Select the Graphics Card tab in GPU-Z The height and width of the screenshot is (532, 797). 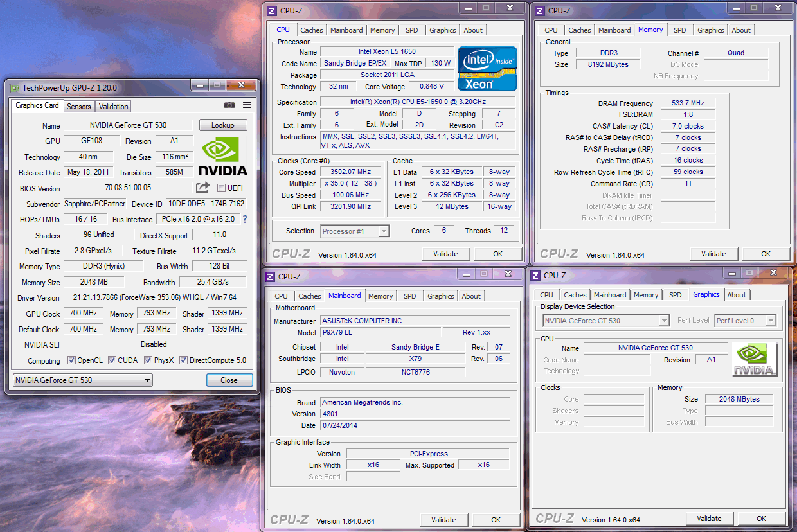tap(37, 105)
